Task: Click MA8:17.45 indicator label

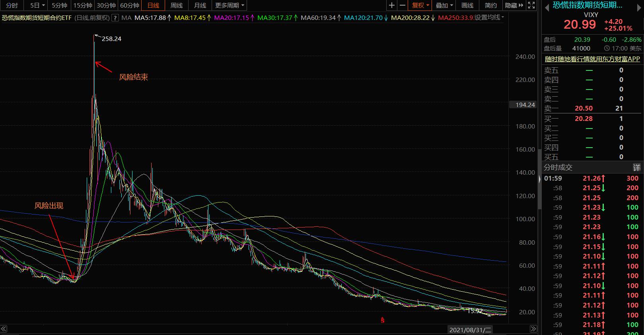Action: coord(193,18)
